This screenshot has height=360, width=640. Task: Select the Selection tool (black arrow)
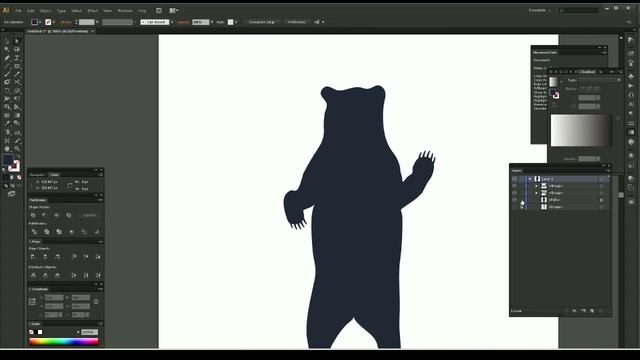click(x=7, y=41)
